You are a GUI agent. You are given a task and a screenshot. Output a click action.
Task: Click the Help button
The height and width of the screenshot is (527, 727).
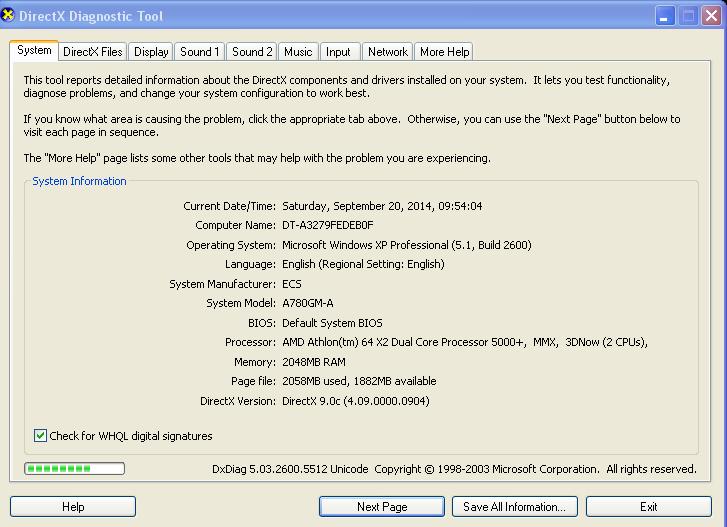[73, 507]
